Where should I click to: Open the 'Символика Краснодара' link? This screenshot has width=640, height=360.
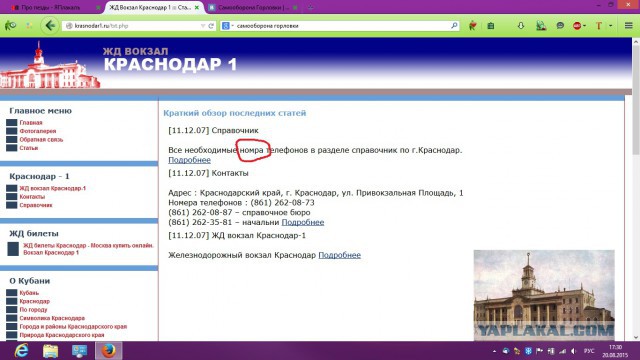coord(52,318)
